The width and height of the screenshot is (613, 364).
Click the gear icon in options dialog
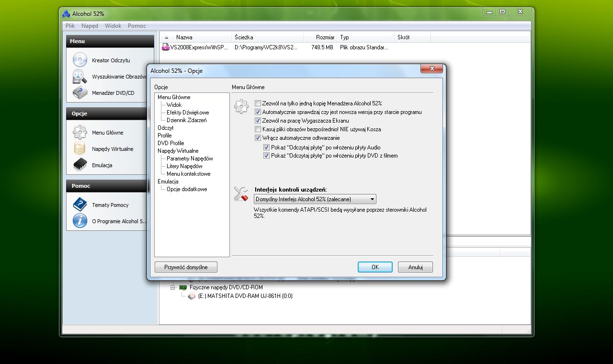[241, 106]
